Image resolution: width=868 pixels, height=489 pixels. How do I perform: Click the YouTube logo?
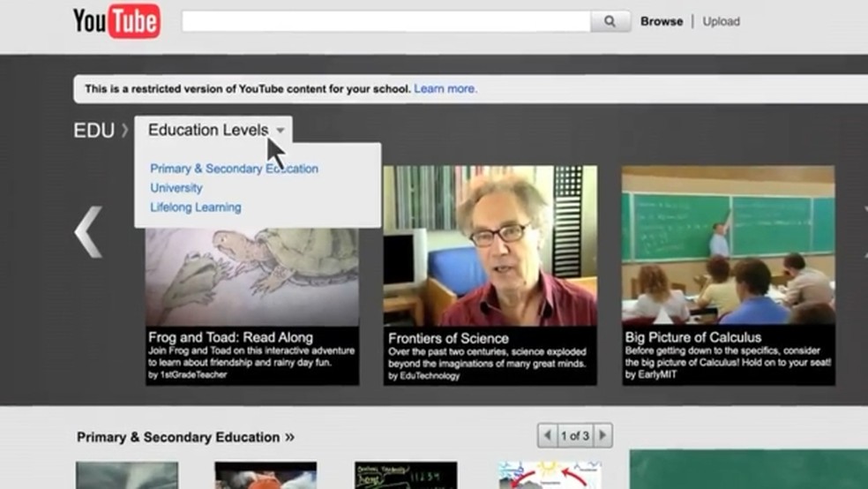[116, 21]
